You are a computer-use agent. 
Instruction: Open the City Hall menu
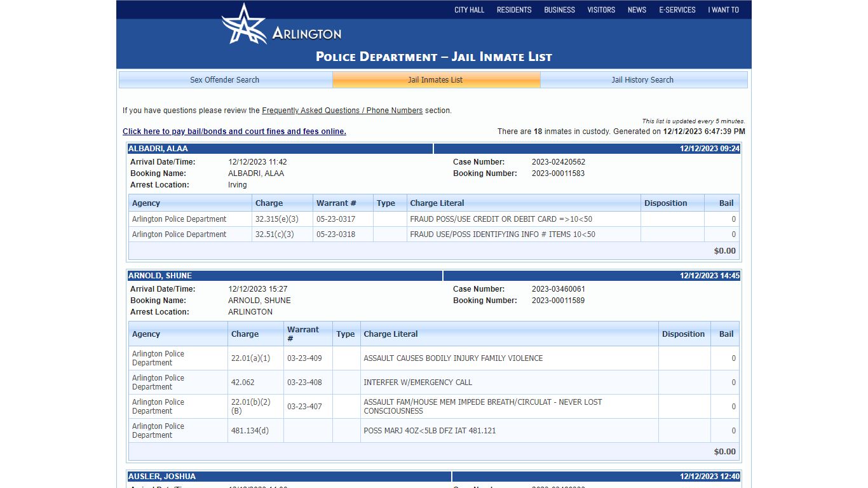pyautogui.click(x=469, y=10)
